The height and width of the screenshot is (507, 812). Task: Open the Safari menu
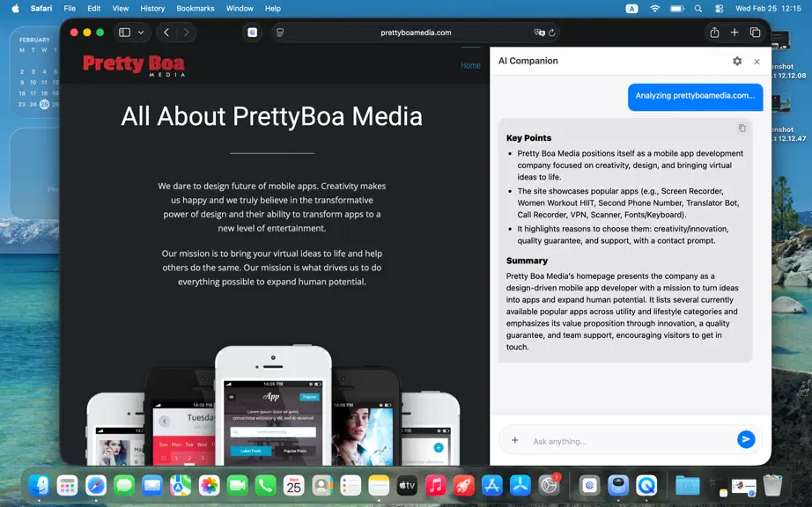click(x=41, y=8)
